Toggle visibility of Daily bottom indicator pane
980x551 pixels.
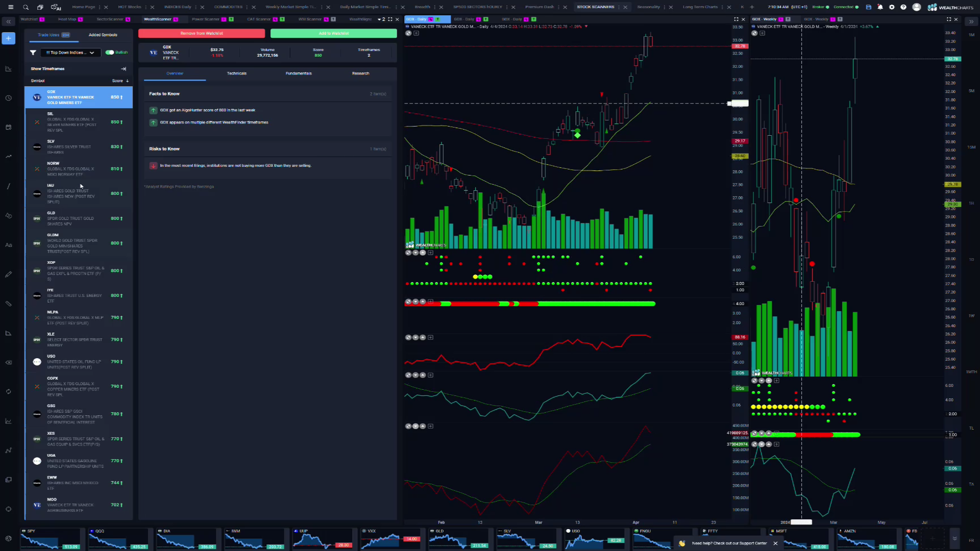tap(408, 427)
